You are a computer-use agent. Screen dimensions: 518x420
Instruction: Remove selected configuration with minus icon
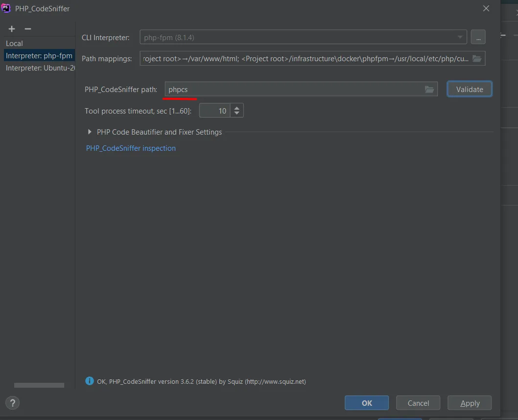click(x=28, y=29)
